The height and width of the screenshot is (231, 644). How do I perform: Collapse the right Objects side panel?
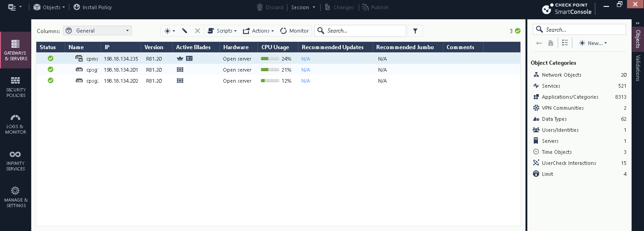638,23
